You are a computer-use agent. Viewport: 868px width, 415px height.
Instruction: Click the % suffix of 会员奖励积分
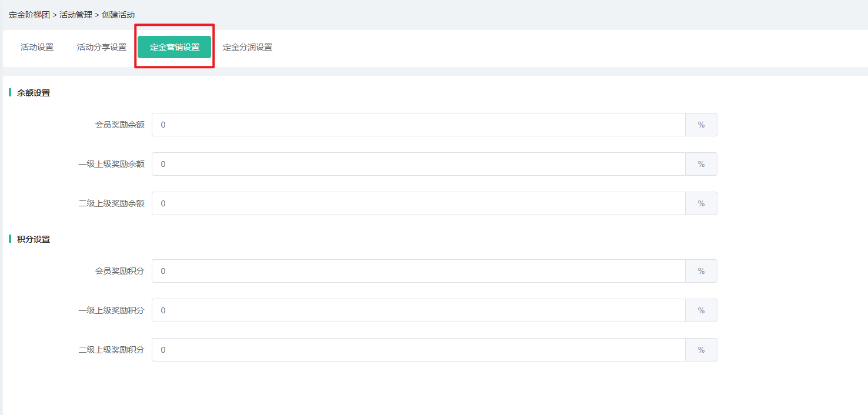[702, 271]
